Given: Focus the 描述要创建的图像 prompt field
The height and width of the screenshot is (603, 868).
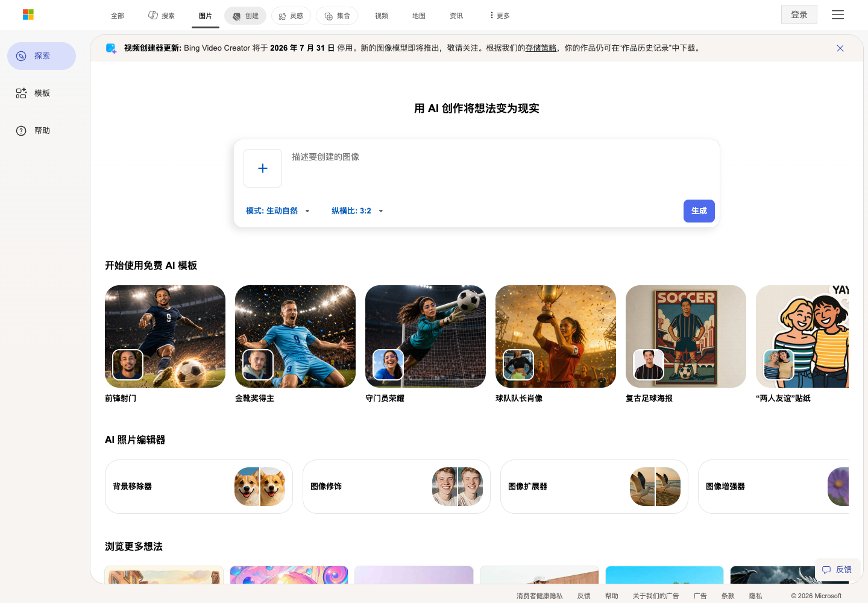Looking at the screenshot, I should click(500, 169).
